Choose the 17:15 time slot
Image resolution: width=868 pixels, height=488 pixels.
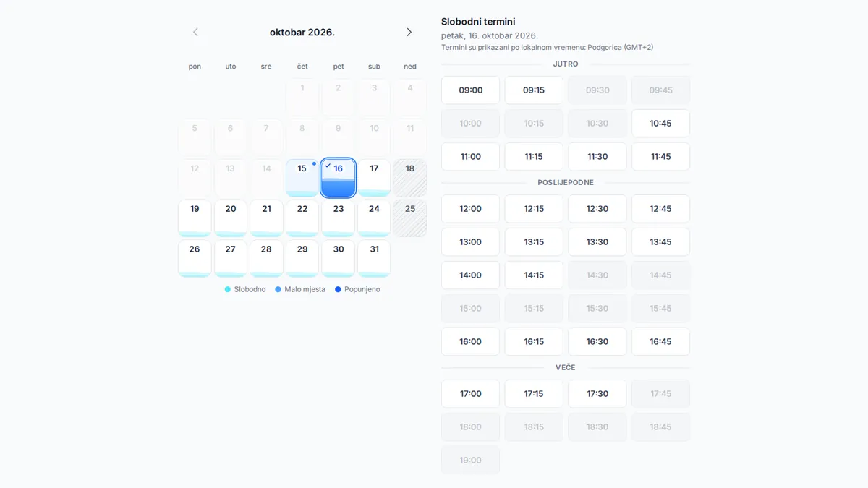534,394
